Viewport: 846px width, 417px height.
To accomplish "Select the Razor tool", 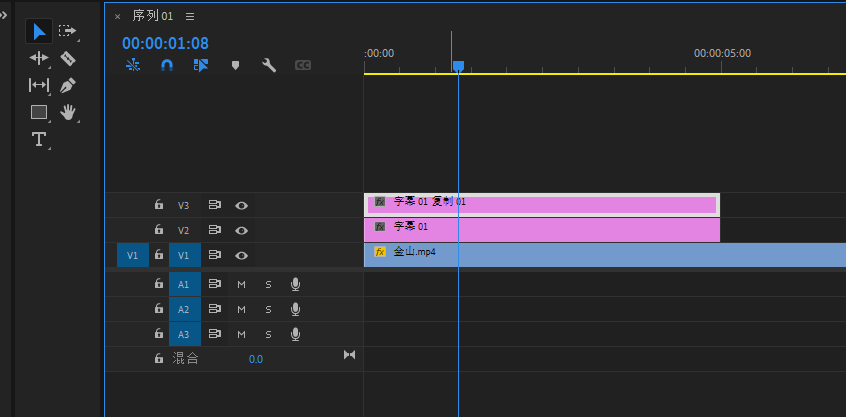I will pos(68,59).
